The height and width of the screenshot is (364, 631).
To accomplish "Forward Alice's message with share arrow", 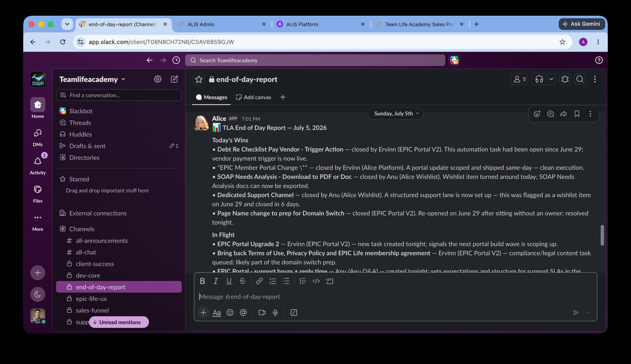I will click(x=563, y=114).
